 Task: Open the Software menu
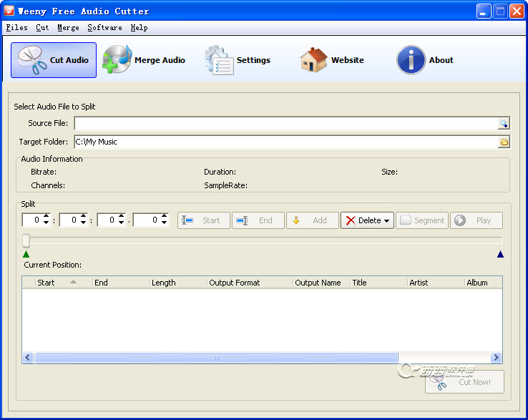click(x=104, y=28)
